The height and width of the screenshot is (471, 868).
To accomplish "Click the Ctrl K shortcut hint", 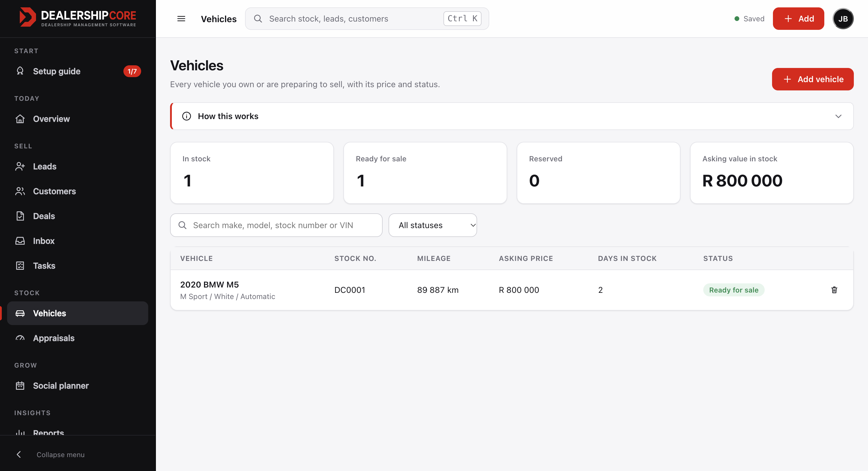I will click(x=462, y=19).
